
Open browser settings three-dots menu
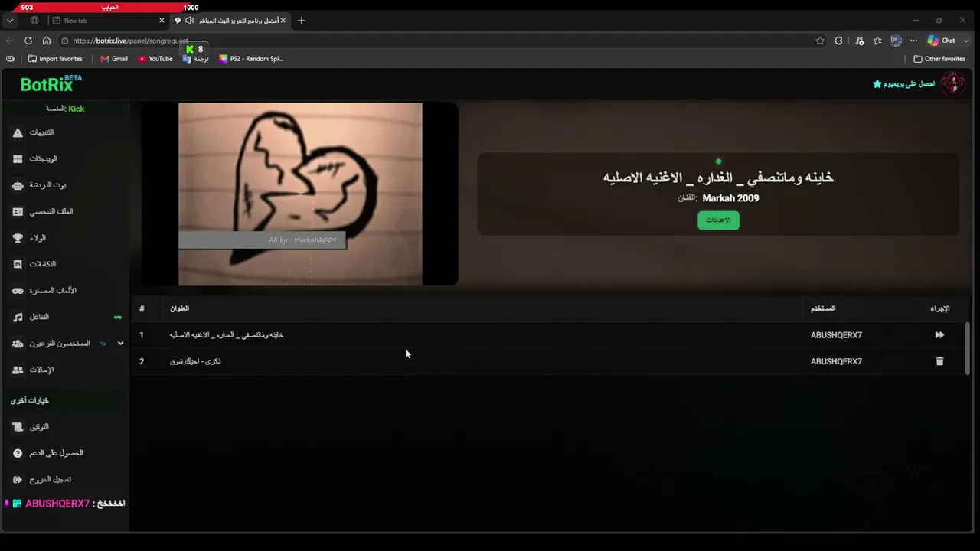[x=913, y=41]
